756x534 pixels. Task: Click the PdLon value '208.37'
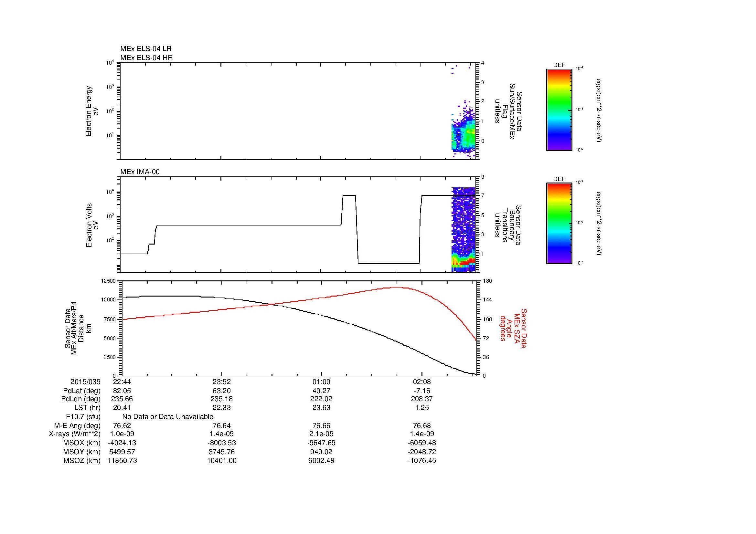click(x=422, y=399)
